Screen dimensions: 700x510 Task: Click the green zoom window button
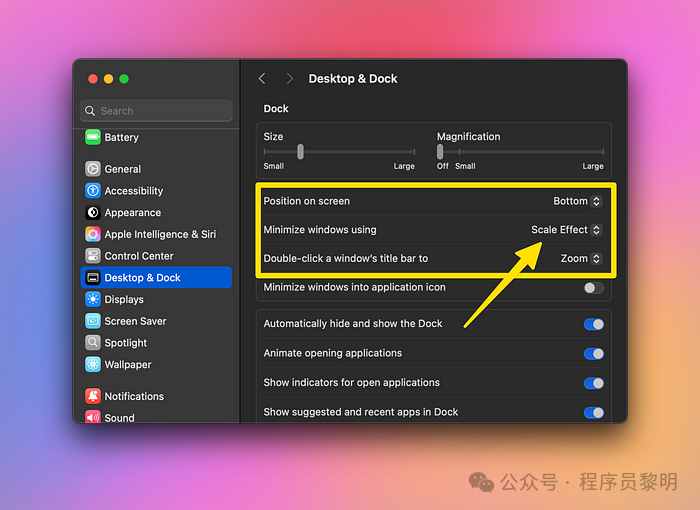[x=124, y=79]
